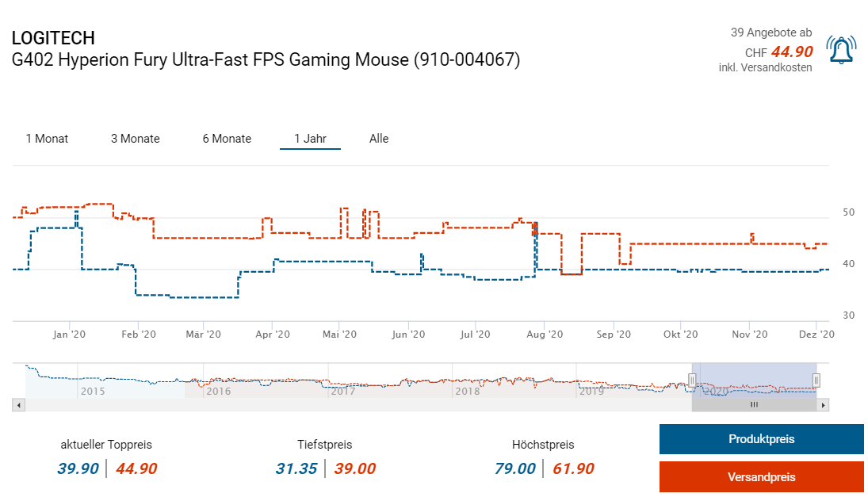Show the 6 Monate price history
This screenshot has height=497, width=868.
click(227, 139)
